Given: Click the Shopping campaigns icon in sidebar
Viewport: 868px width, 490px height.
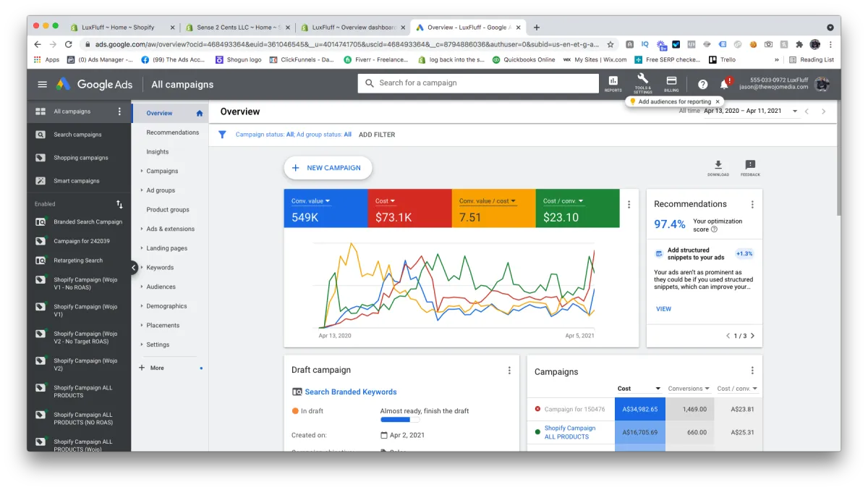Looking at the screenshot, I should point(41,158).
